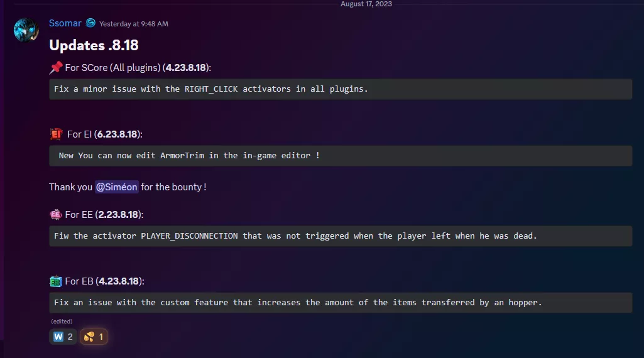Click the hopper transfer fix code block
The height and width of the screenshot is (358, 644).
[340, 303]
